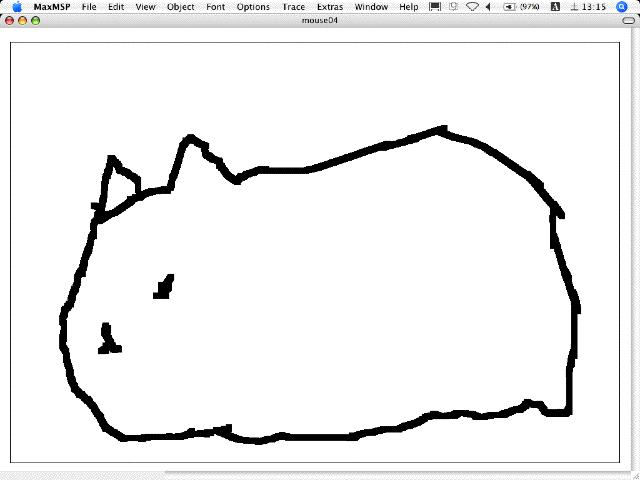
Task: Open the File menu
Action: (89, 7)
